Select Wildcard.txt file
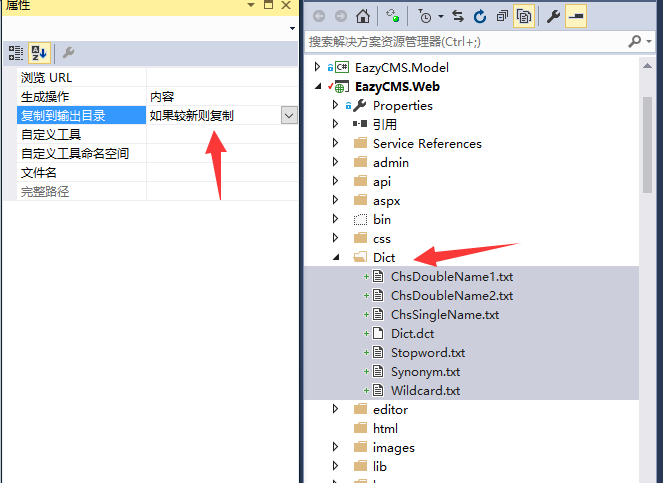This screenshot has width=663, height=483. coord(425,391)
